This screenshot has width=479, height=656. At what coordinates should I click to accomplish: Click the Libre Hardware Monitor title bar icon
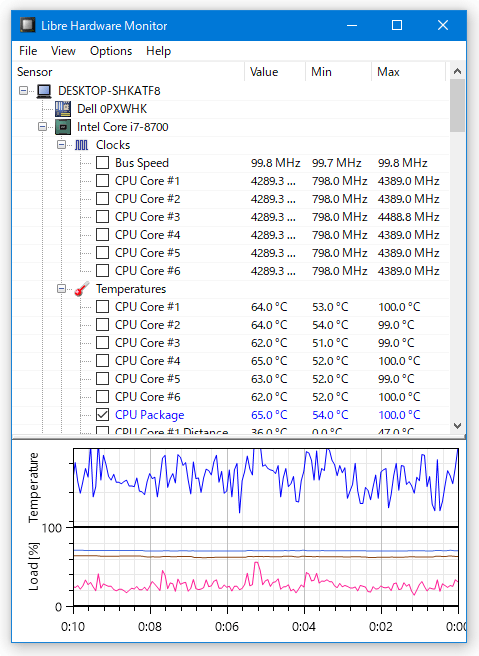click(x=28, y=25)
